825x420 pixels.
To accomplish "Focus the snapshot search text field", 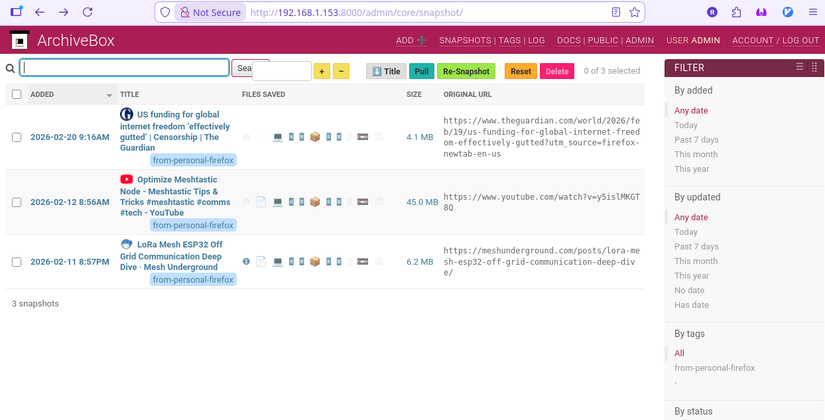I will [125, 68].
